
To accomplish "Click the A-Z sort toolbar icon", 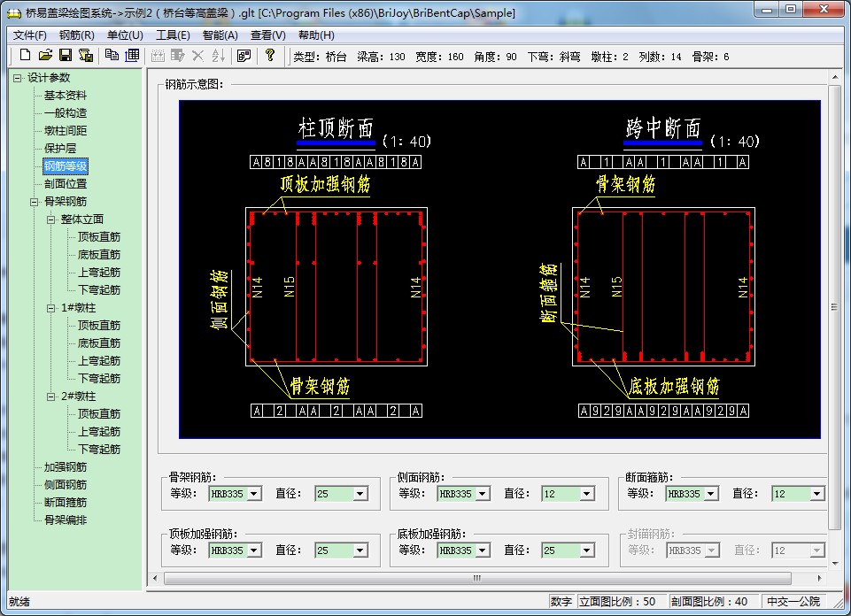I will 218,56.
